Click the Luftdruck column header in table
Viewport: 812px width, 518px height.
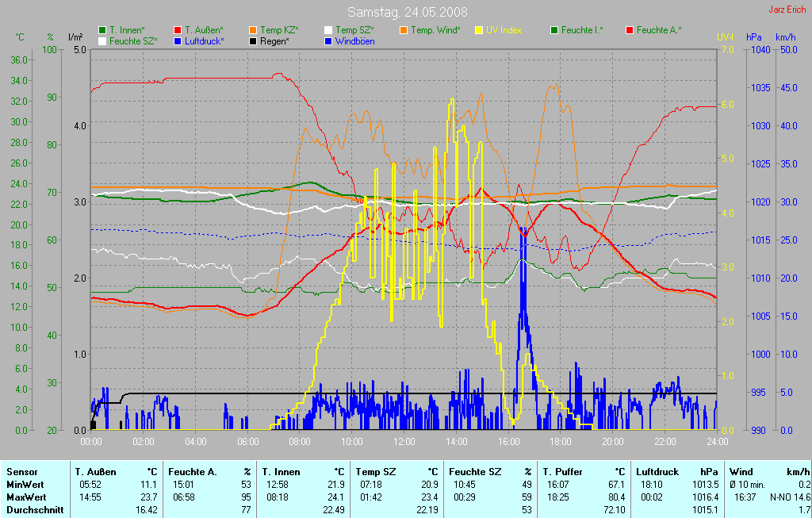pyautogui.click(x=657, y=472)
